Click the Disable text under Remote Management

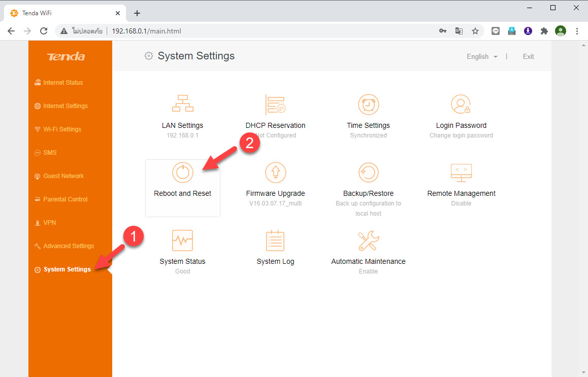pos(461,203)
